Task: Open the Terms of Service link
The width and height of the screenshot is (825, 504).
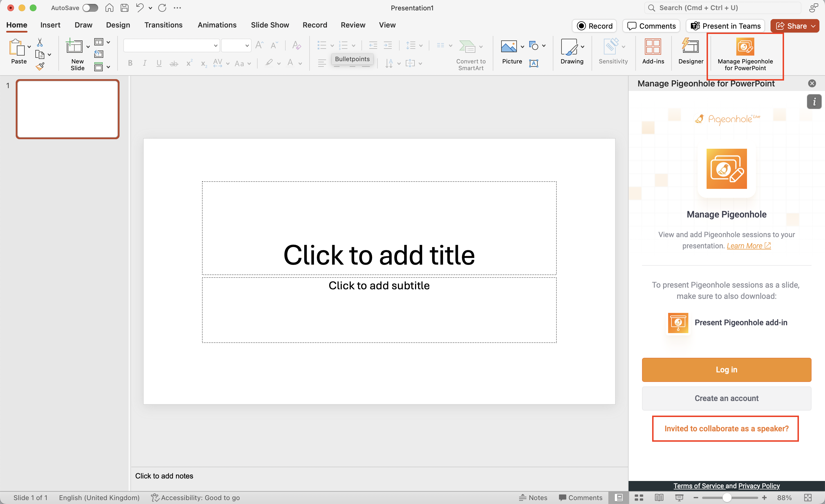Action: [x=698, y=485]
